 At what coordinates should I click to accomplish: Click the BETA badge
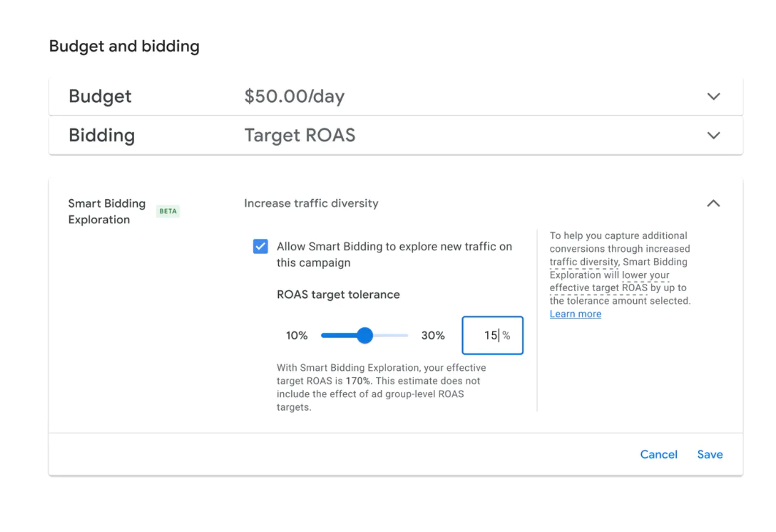[168, 211]
